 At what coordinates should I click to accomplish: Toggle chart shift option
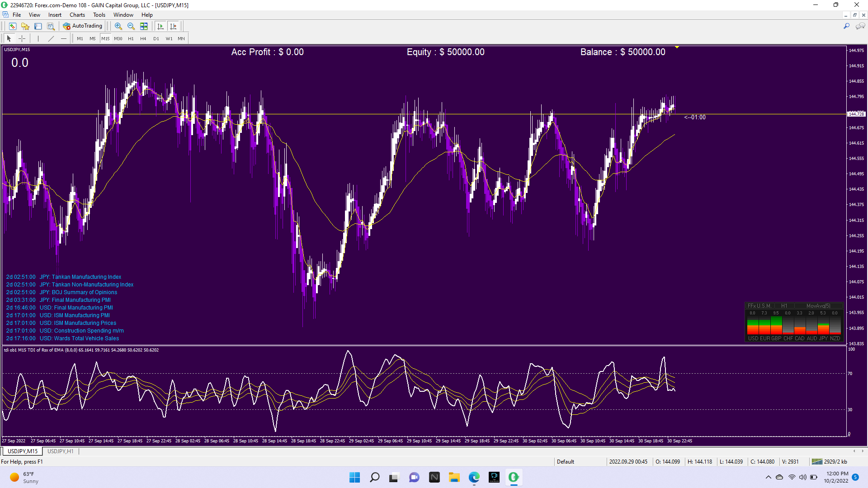click(173, 26)
